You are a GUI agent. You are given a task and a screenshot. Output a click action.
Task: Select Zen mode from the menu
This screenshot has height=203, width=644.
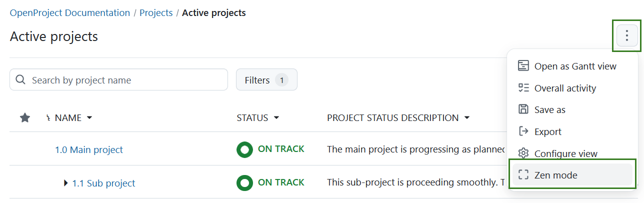(x=555, y=175)
